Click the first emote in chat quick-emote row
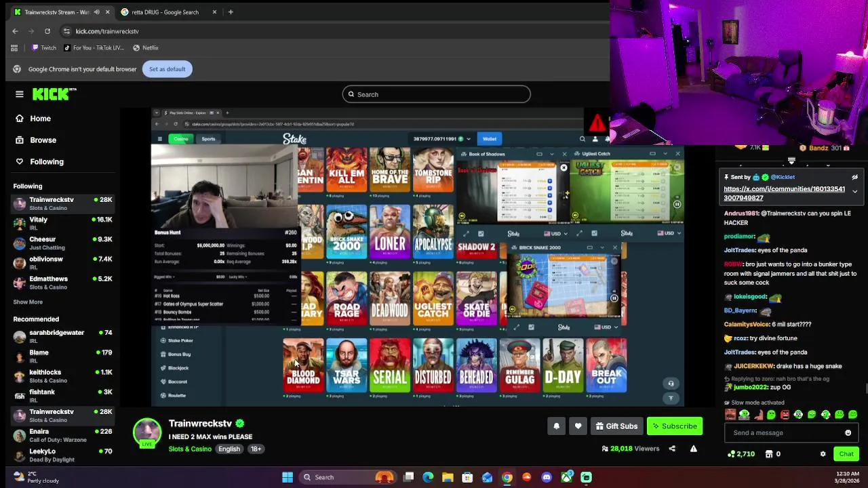868x488 pixels. click(x=730, y=415)
